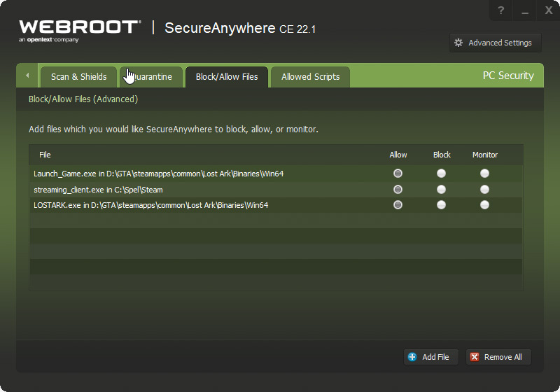Switch to the Scan & Shields tab
560x392 pixels.
(x=78, y=77)
